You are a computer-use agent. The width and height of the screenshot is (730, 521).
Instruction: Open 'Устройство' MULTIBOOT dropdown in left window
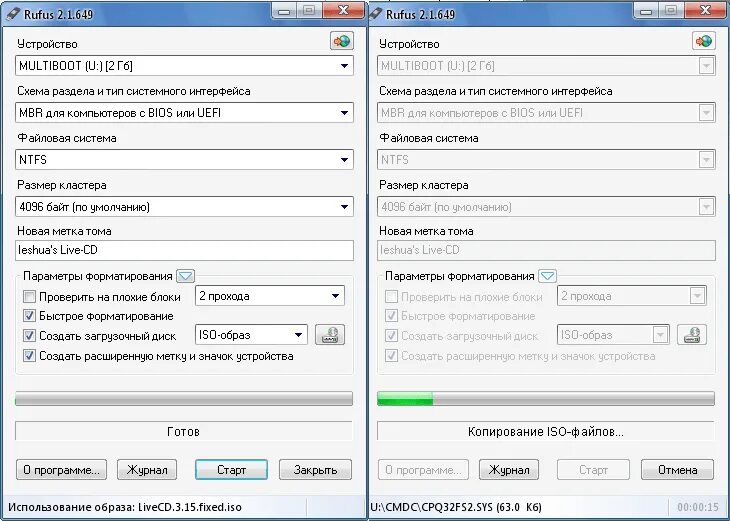[x=184, y=66]
